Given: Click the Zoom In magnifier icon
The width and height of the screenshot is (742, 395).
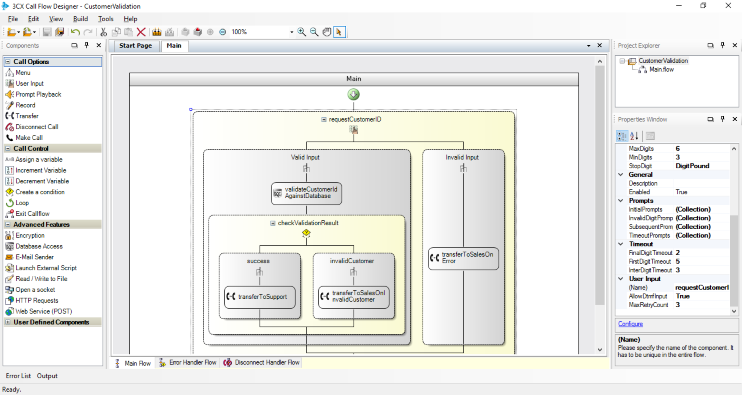Looking at the screenshot, I should click(x=301, y=32).
